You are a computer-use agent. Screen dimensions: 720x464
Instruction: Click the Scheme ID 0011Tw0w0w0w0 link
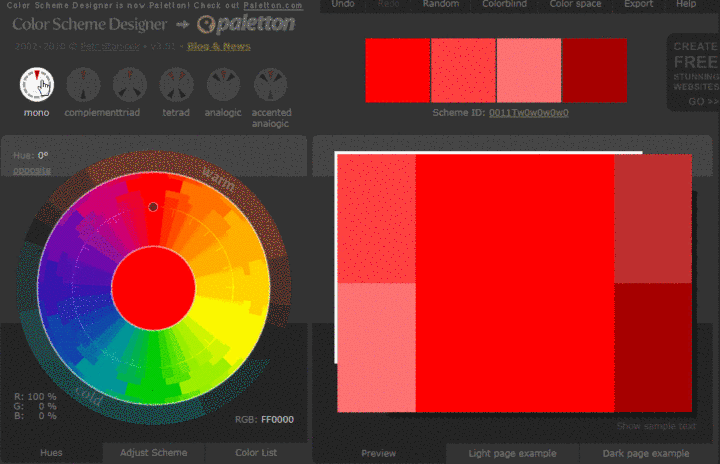point(529,113)
